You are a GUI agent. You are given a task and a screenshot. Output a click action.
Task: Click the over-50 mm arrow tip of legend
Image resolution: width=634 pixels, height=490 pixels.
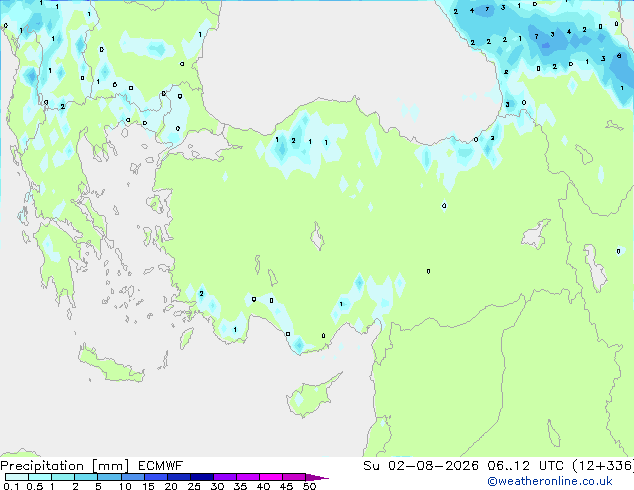point(317,477)
